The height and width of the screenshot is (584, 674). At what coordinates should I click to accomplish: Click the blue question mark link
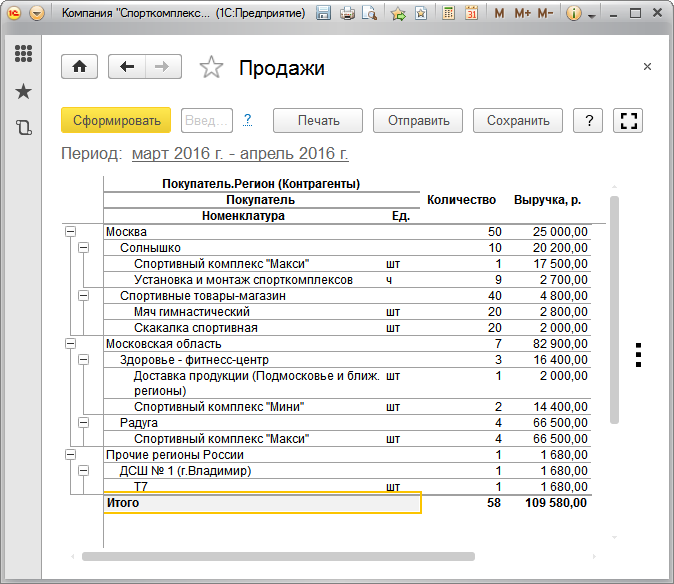point(247,119)
